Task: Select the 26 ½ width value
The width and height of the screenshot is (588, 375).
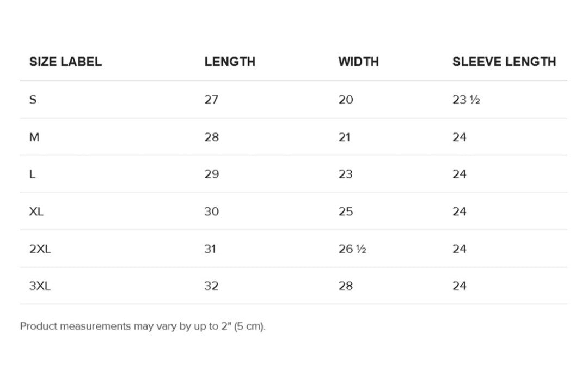Action: [x=352, y=249]
